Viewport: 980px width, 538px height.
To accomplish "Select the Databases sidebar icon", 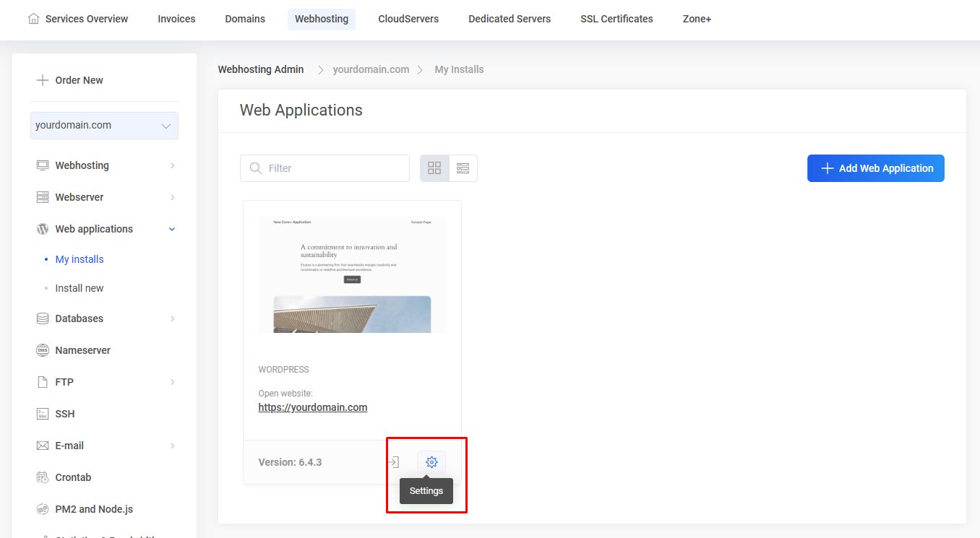I will coord(41,318).
